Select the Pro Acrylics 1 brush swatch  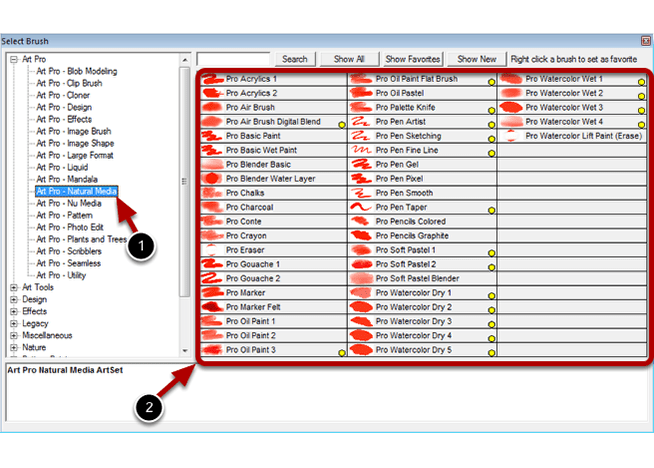coord(213,79)
